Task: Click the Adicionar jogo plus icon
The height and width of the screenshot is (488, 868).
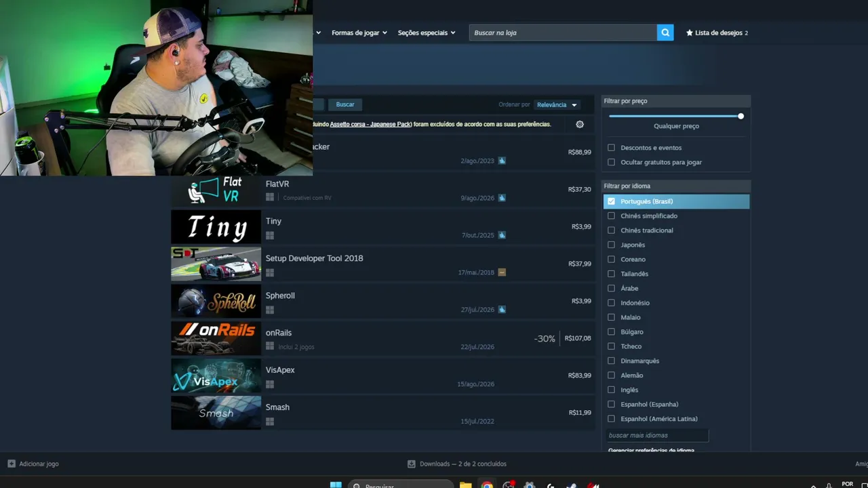Action: (x=12, y=464)
